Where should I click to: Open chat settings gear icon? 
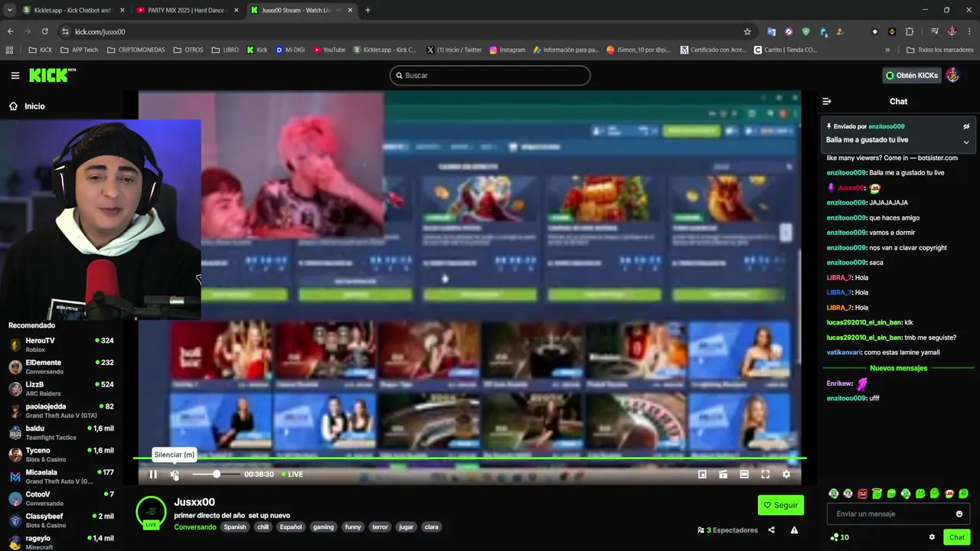(932, 537)
